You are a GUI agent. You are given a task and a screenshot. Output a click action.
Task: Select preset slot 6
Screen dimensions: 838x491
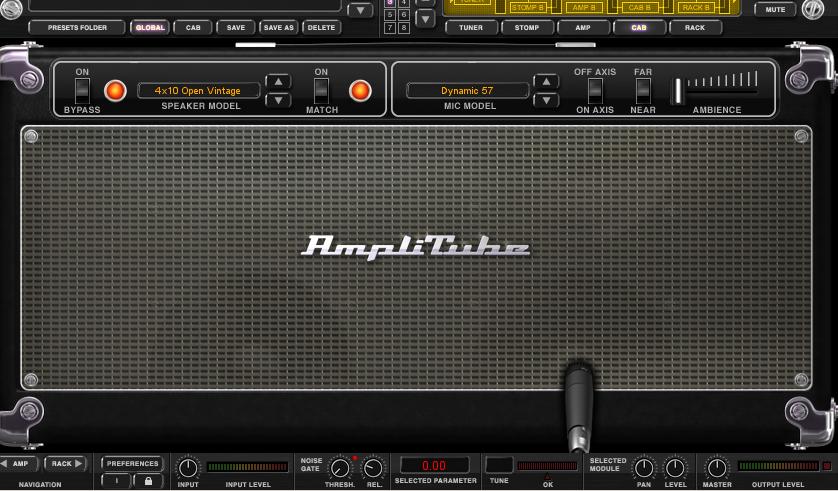[x=404, y=14]
